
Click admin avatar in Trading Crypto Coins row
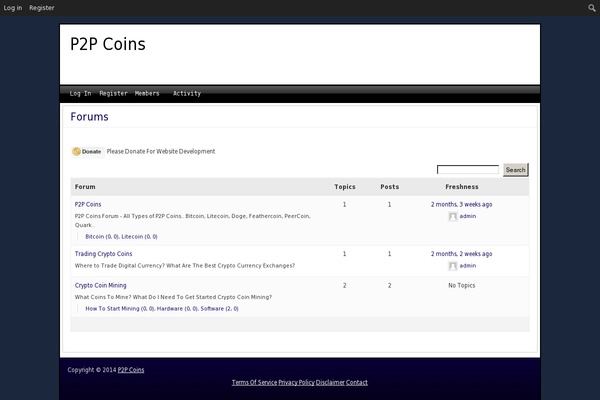tap(453, 266)
